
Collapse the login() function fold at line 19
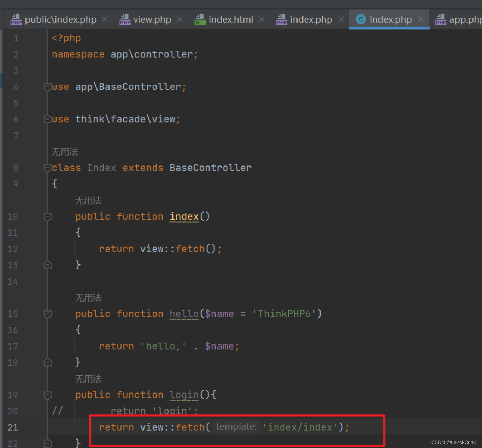coord(48,395)
